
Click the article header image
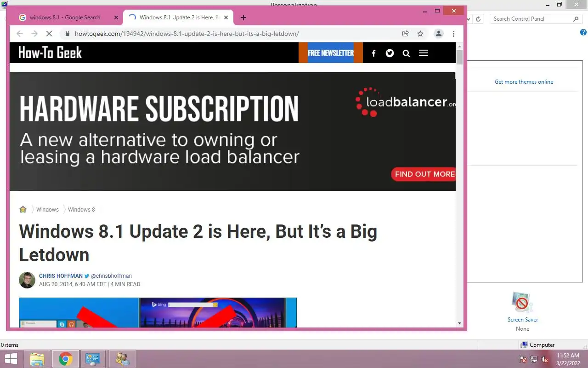coord(158,313)
